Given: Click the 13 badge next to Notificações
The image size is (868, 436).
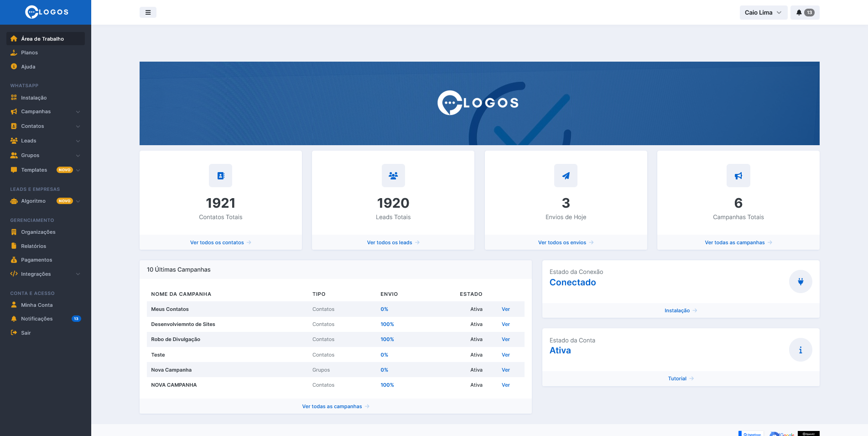Looking at the screenshot, I should coord(76,319).
